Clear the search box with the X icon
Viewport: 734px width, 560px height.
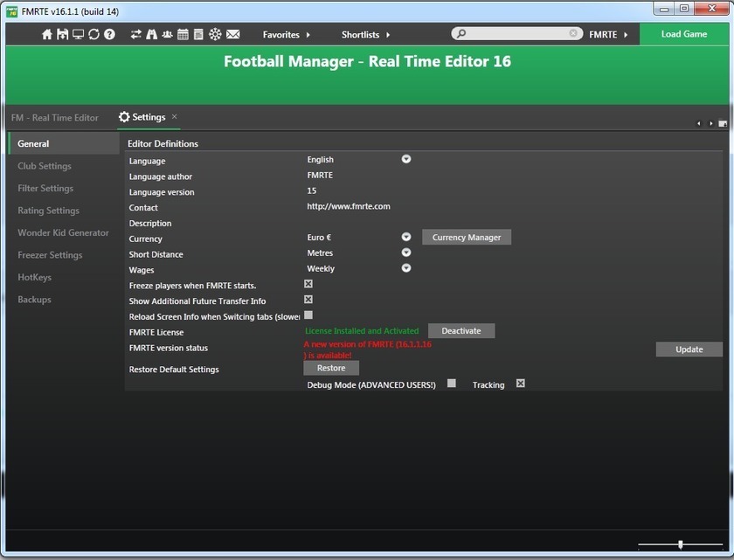[573, 33]
